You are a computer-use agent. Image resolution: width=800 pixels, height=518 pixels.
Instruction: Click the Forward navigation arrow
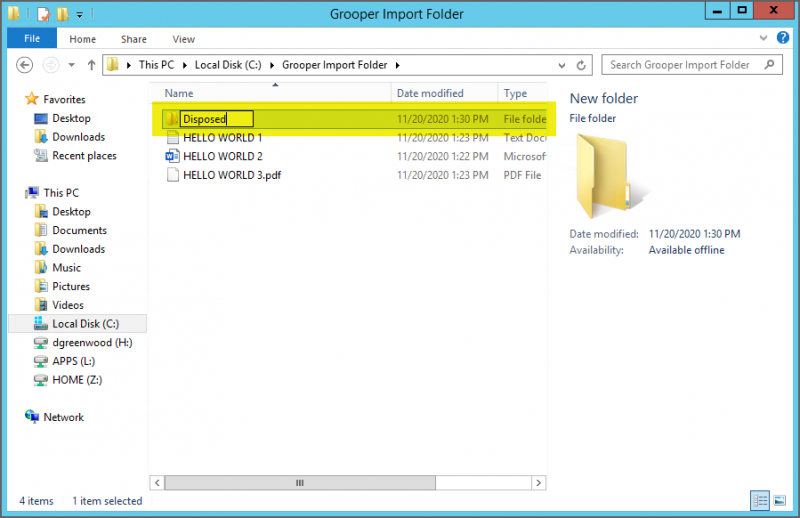coord(50,65)
